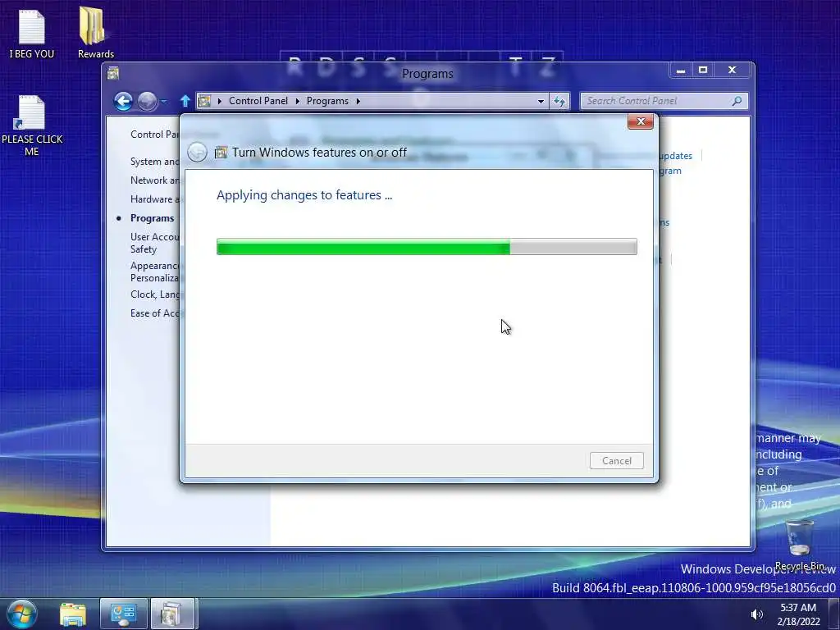Click Show desktop strip at taskbar end

coord(834,614)
